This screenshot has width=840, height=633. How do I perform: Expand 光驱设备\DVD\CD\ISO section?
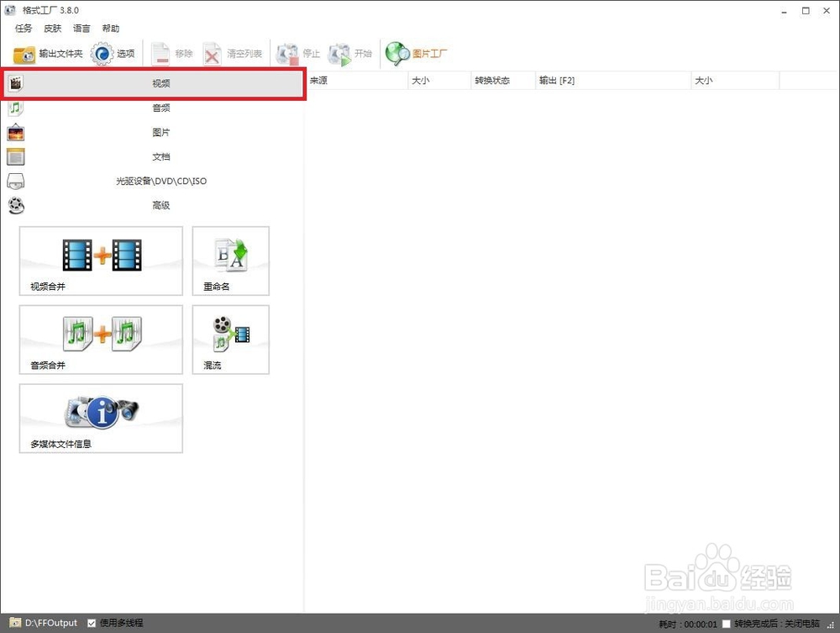click(x=153, y=182)
